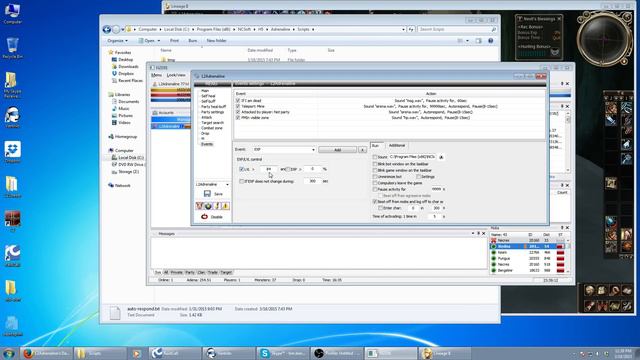Open the Event type dropdown
The image size is (640, 360).
point(313,150)
